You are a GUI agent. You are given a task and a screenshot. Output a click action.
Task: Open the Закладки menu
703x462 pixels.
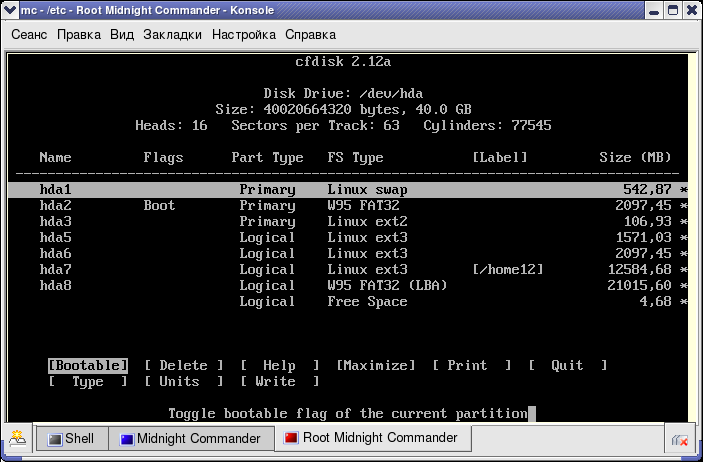point(173,35)
